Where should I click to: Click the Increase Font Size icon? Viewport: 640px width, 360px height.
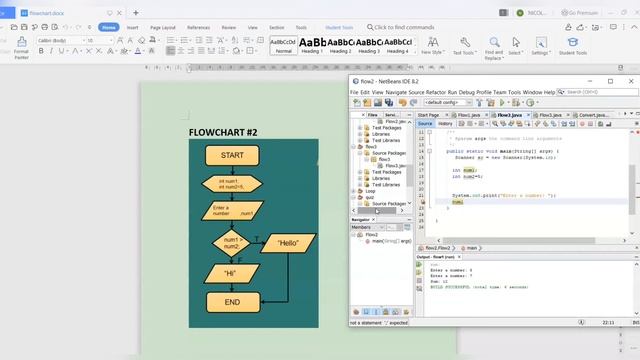(120, 40)
